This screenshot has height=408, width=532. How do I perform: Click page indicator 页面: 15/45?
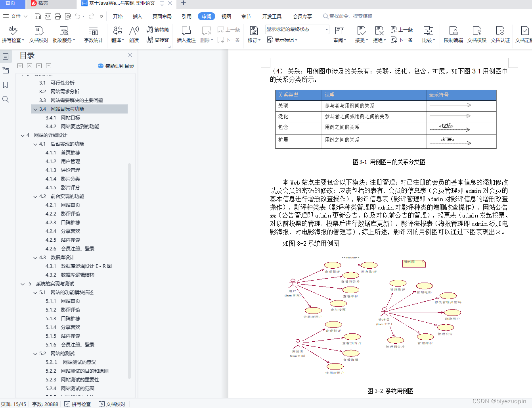coord(13,404)
